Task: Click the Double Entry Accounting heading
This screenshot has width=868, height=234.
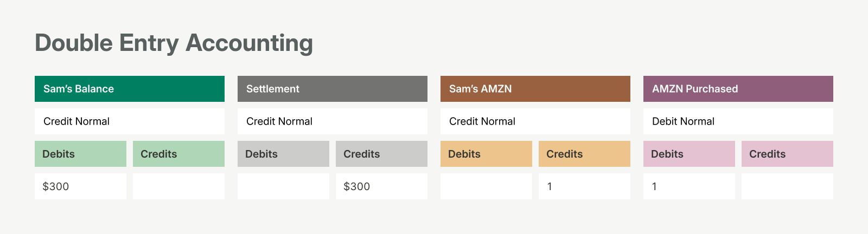Action: tap(174, 43)
